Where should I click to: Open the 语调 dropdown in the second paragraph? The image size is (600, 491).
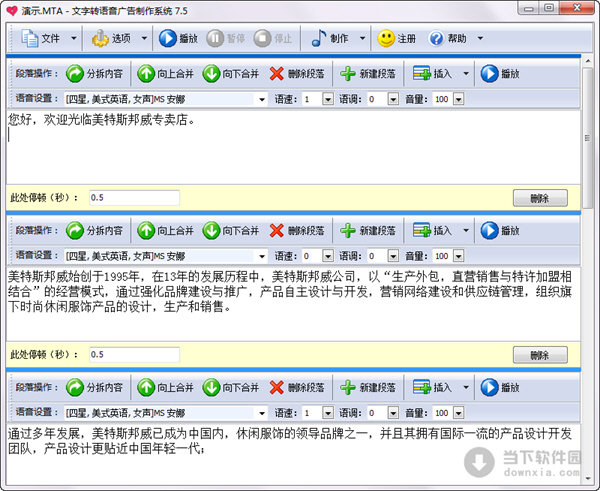(393, 256)
